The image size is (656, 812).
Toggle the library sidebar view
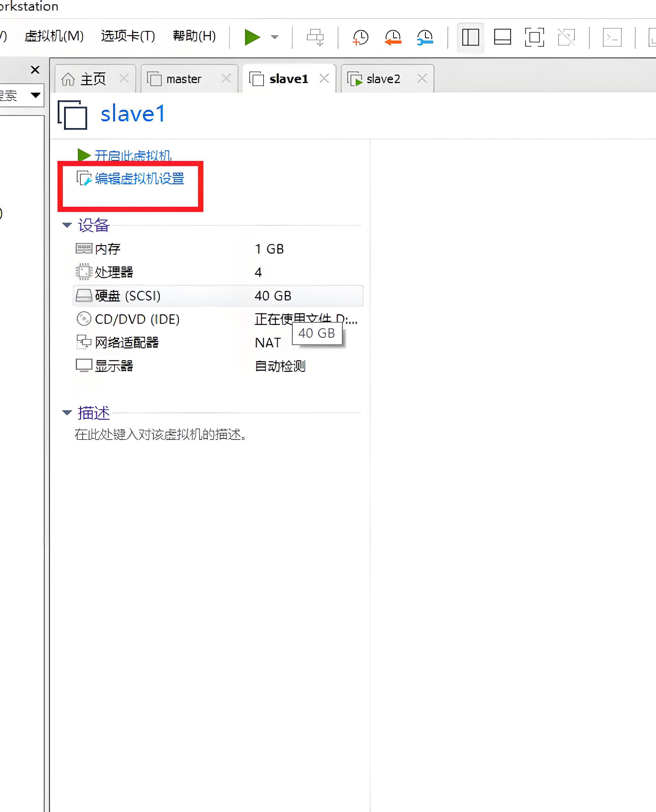(470, 37)
